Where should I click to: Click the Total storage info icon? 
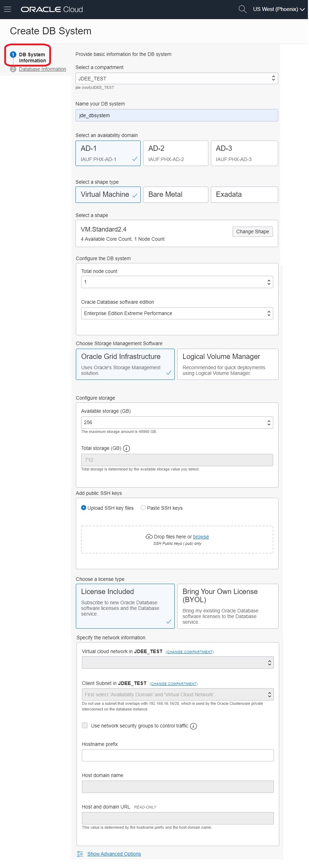point(127,449)
